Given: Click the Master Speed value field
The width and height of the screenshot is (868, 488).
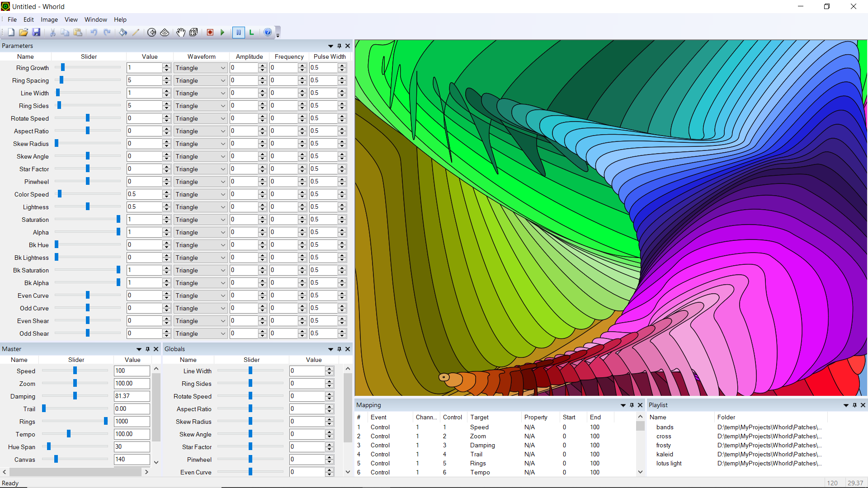Looking at the screenshot, I should coord(132,371).
